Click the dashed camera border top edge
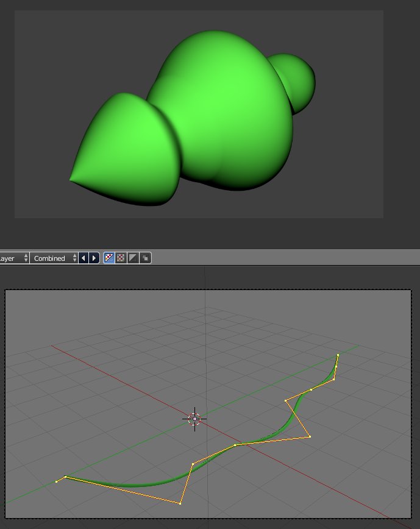The image size is (420, 529). [207, 290]
